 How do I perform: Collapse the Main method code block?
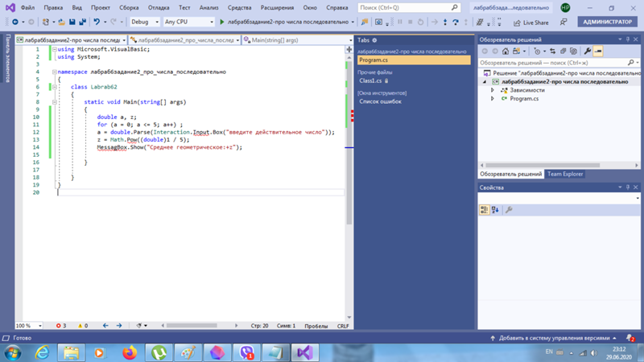(x=55, y=102)
